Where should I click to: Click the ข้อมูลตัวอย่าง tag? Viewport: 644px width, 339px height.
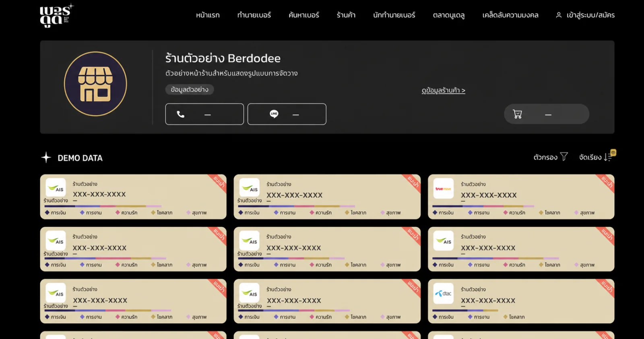click(190, 90)
